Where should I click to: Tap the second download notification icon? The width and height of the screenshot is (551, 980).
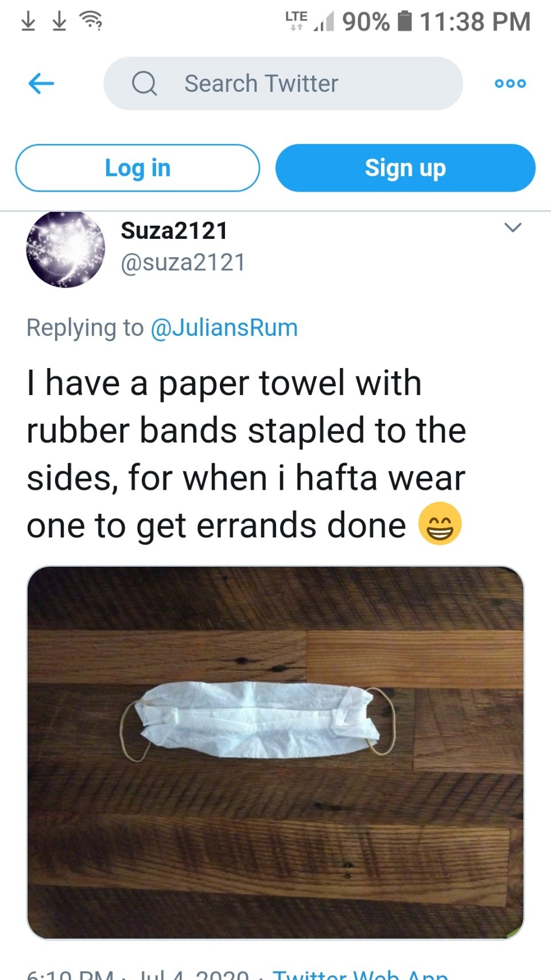(x=59, y=21)
